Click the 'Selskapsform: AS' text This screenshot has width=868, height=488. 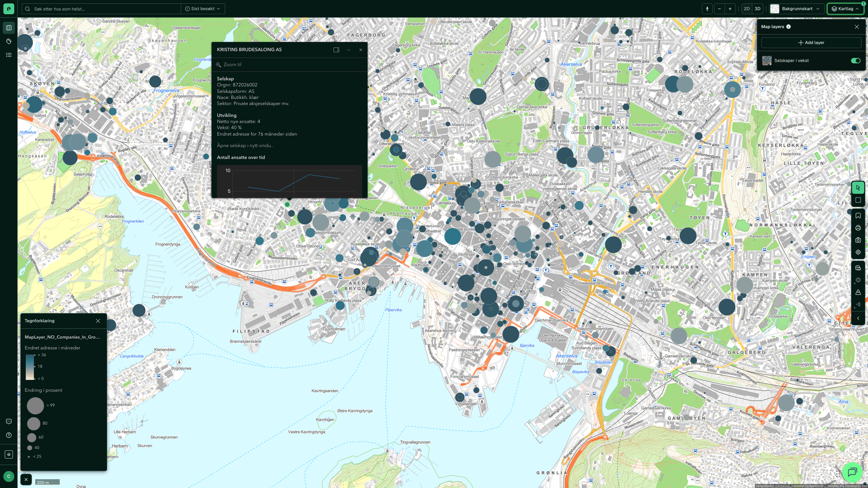236,91
